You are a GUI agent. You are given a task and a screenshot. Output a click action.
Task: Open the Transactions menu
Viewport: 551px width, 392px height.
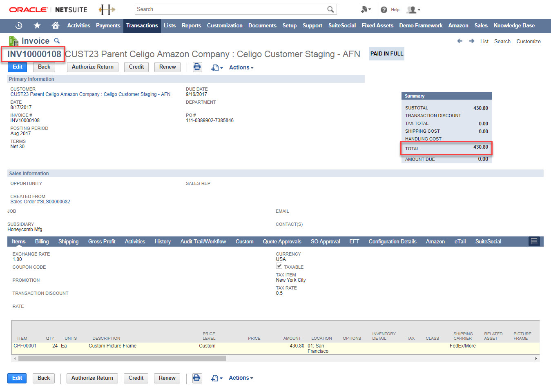tap(142, 25)
